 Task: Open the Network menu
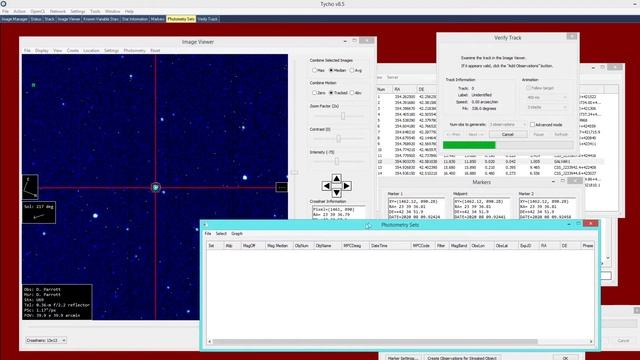[x=58, y=11]
